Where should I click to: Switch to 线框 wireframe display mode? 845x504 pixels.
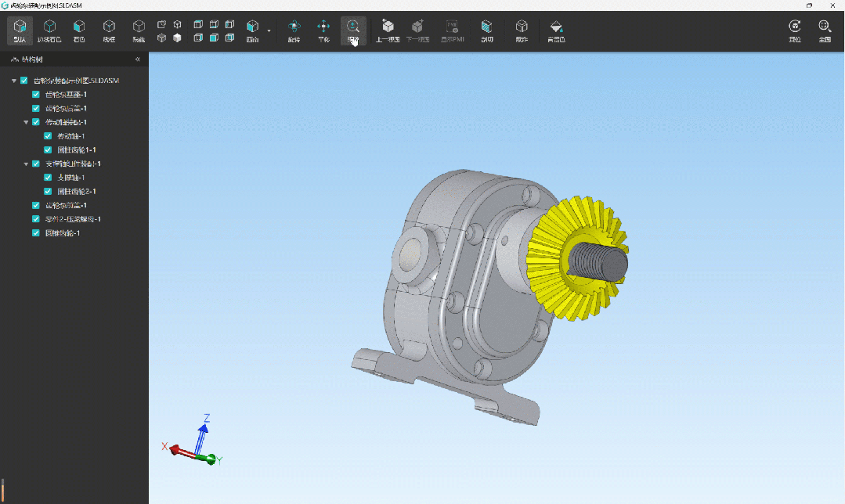(x=109, y=31)
